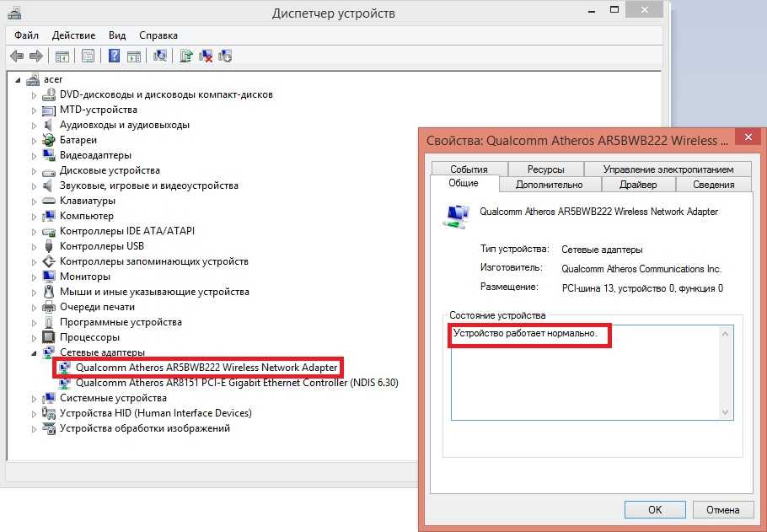Expand the Видеоадаптеры node
This screenshot has height=532, width=767.
pos(34,156)
